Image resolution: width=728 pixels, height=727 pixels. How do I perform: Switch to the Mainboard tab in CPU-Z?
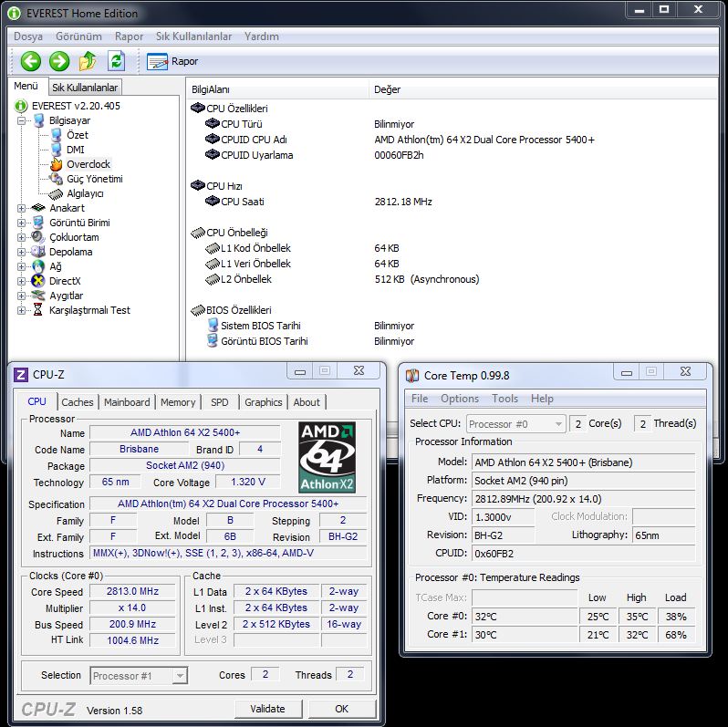(127, 402)
